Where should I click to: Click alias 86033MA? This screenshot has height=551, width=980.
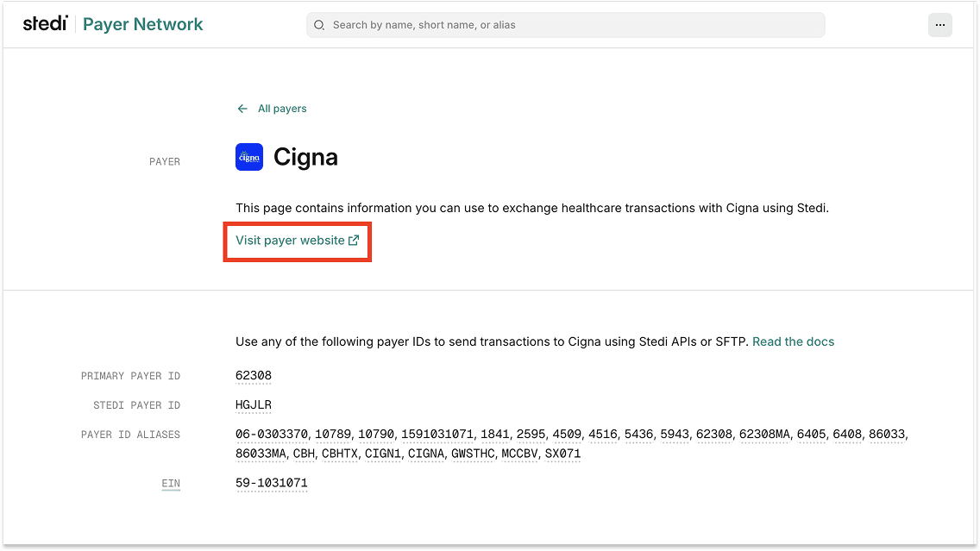pyautogui.click(x=261, y=454)
